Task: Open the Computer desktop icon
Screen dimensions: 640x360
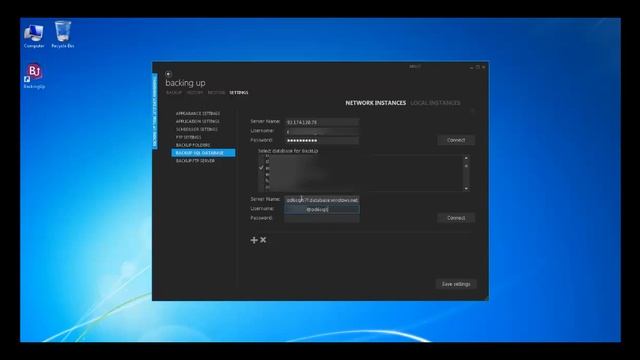Action: [x=34, y=36]
